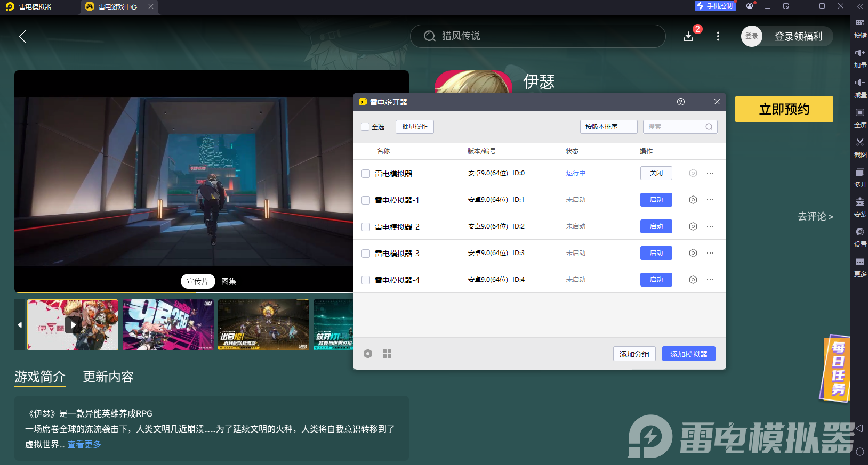
Task: Click the 添加分组 add group button
Action: tap(634, 354)
